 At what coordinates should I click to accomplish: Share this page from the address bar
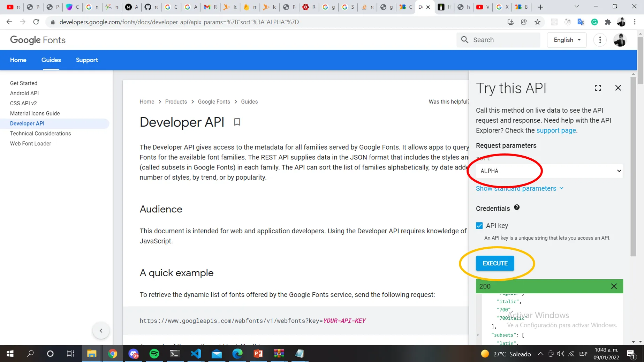click(x=524, y=22)
